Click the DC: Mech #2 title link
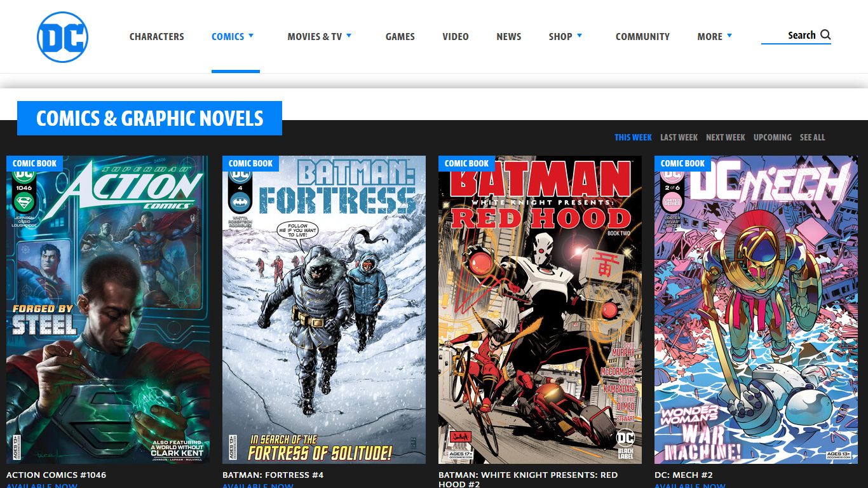Image resolution: width=868 pixels, height=488 pixels. [684, 475]
